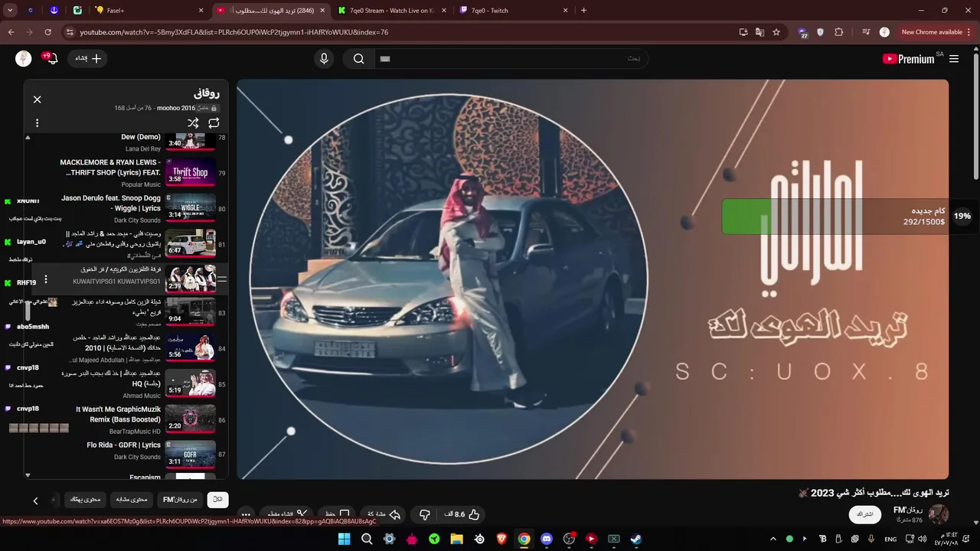Play Ahmad Music video number 85

126,384
